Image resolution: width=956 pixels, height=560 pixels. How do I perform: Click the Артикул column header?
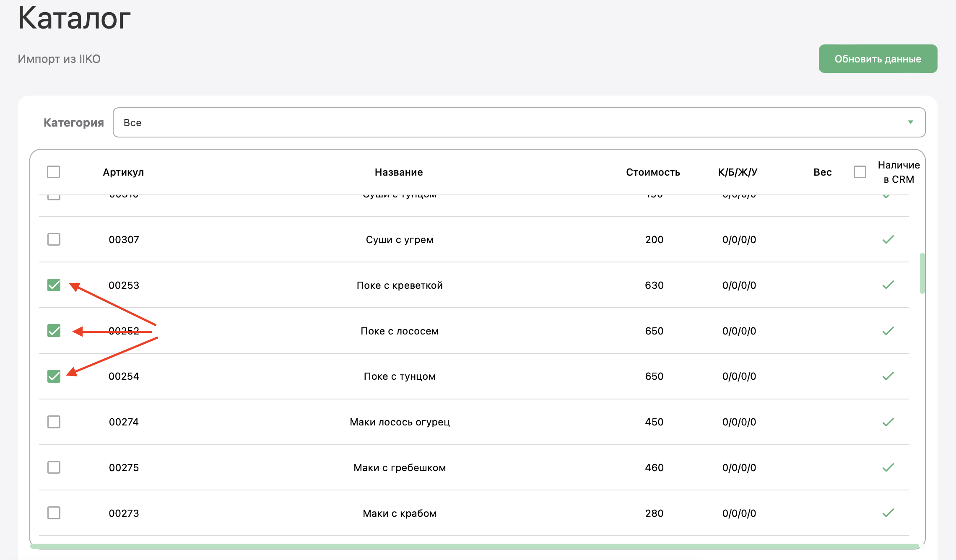click(123, 172)
